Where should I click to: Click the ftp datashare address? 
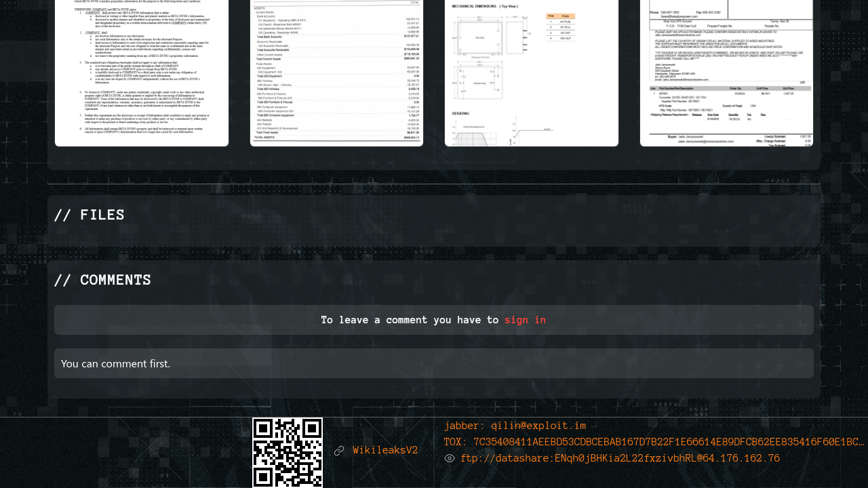[x=620, y=459]
